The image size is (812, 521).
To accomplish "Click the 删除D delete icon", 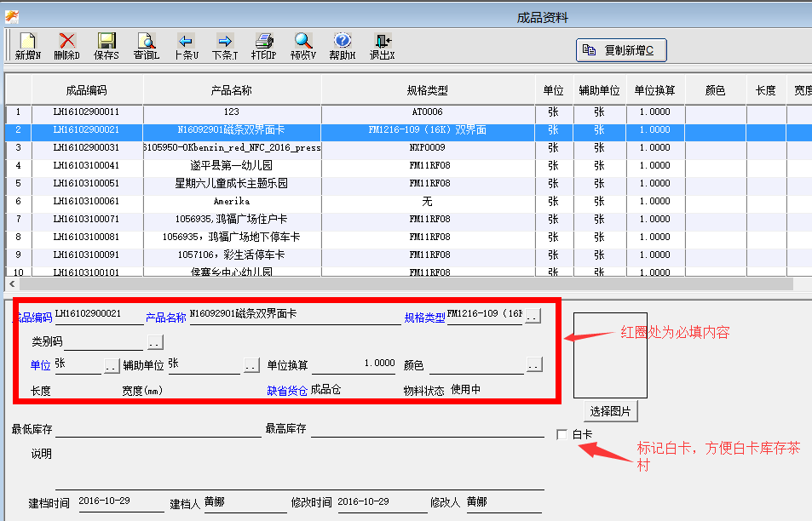I will pos(66,46).
